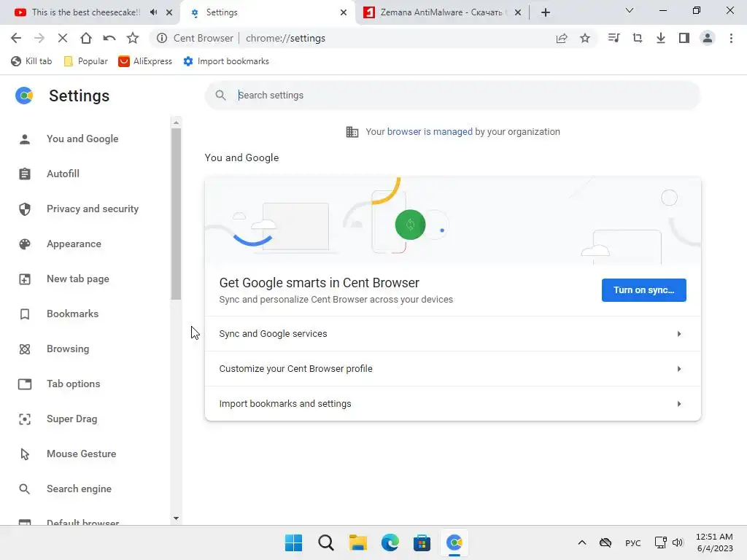Click the site info icon in address bar
Viewport: 747px width, 560px height.
pos(162,38)
